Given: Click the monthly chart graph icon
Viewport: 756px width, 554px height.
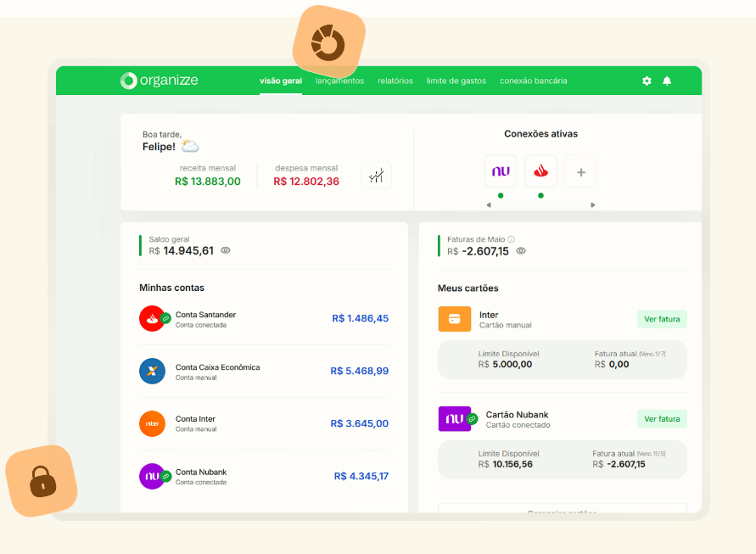Looking at the screenshot, I should 376,175.
